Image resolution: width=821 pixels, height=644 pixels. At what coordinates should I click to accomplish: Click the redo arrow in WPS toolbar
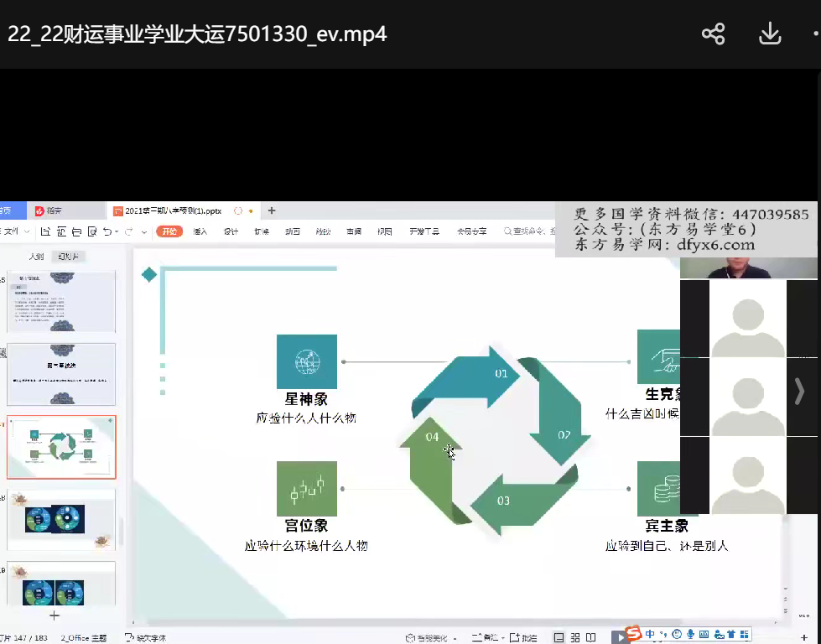tap(129, 231)
